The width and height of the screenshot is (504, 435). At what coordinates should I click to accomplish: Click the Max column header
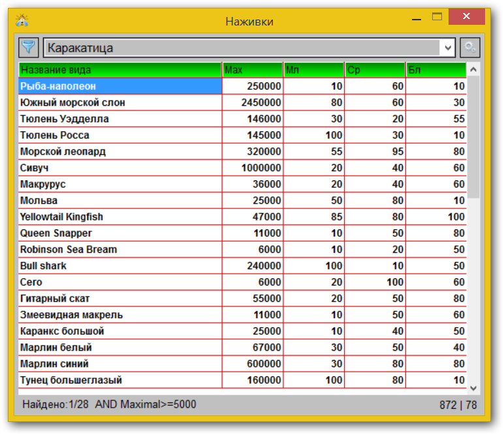pyautogui.click(x=253, y=70)
